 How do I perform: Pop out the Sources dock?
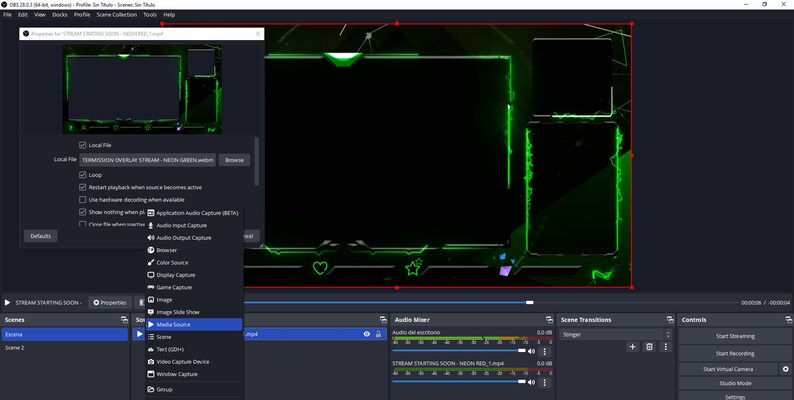click(383, 320)
